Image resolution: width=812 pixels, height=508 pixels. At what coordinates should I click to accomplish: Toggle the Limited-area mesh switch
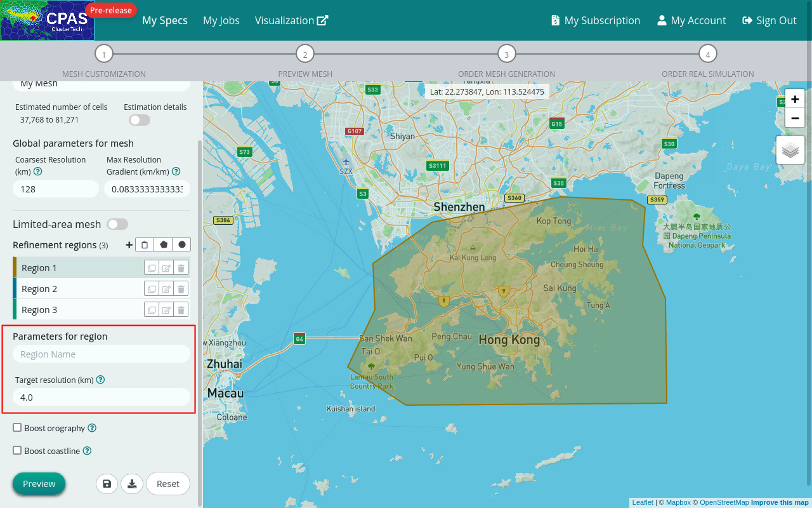pos(117,224)
